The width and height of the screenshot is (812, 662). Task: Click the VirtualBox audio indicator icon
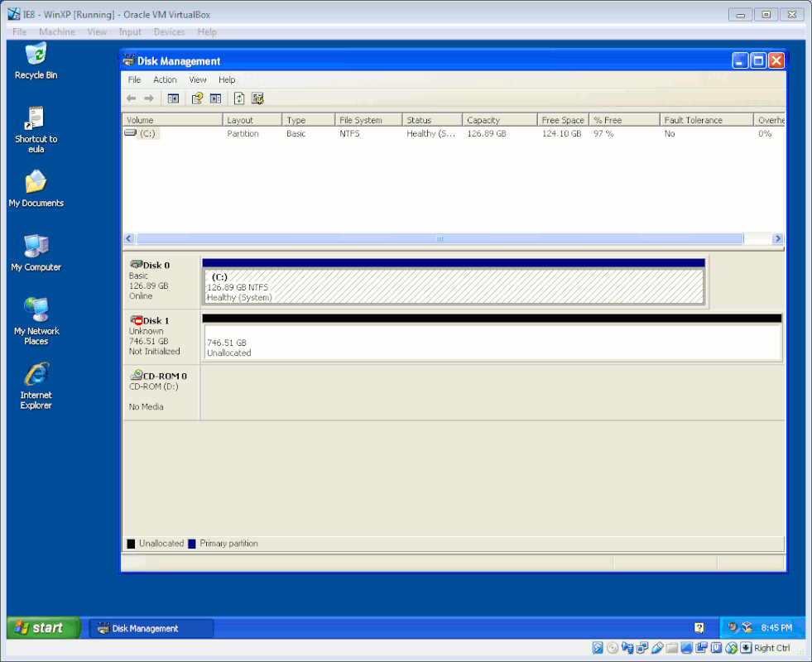[627, 647]
